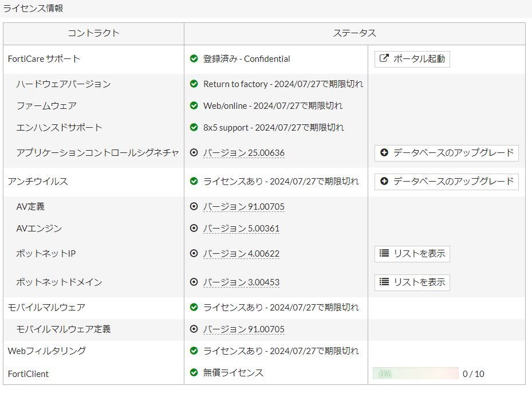Click green check icon next to 無償ライセンス

pos(194,373)
